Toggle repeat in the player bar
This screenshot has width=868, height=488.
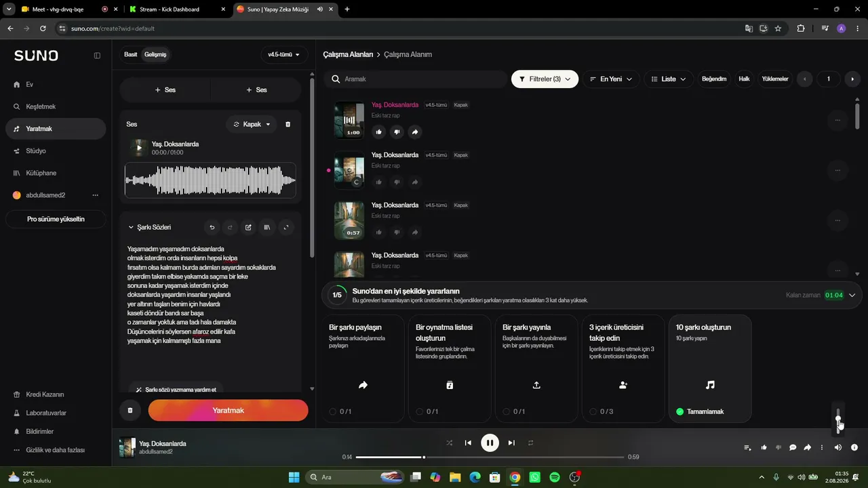pyautogui.click(x=530, y=443)
